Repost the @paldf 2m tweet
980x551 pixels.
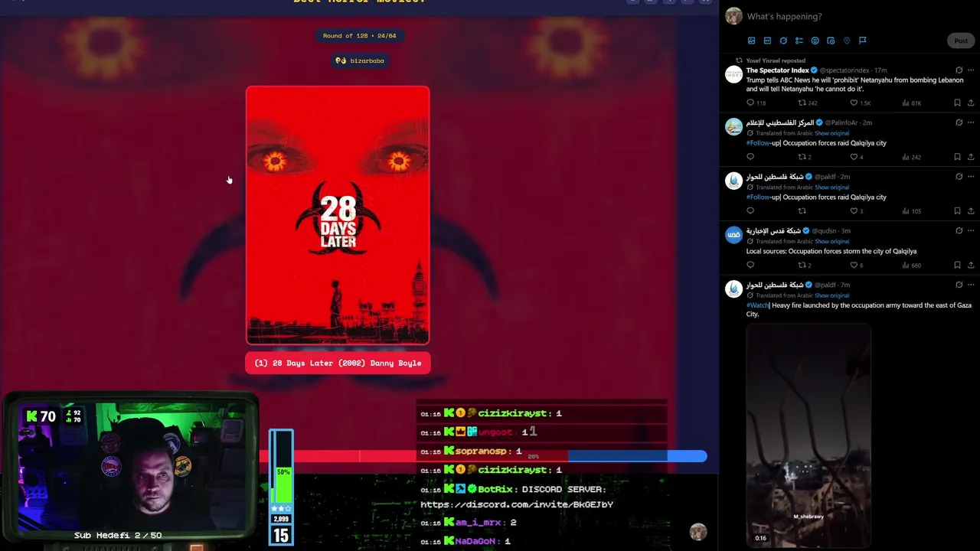pos(802,211)
